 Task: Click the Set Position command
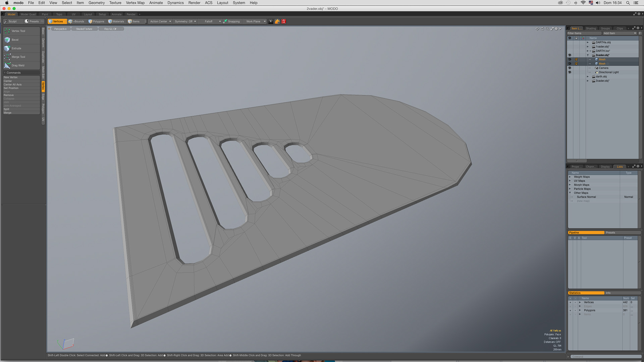[21, 88]
